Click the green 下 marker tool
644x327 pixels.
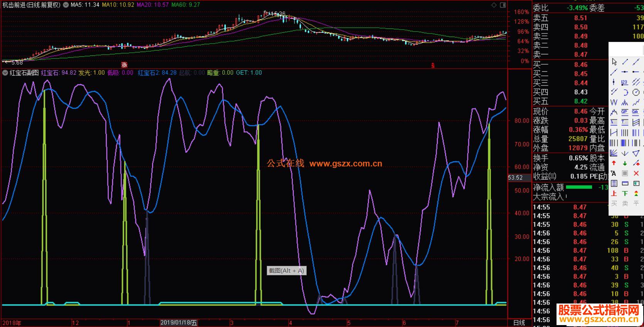625,193
